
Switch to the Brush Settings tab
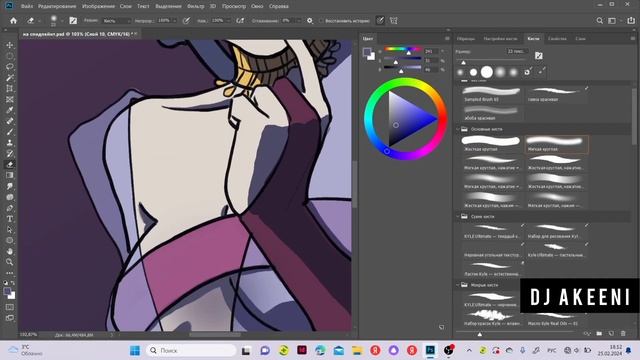(x=500, y=39)
